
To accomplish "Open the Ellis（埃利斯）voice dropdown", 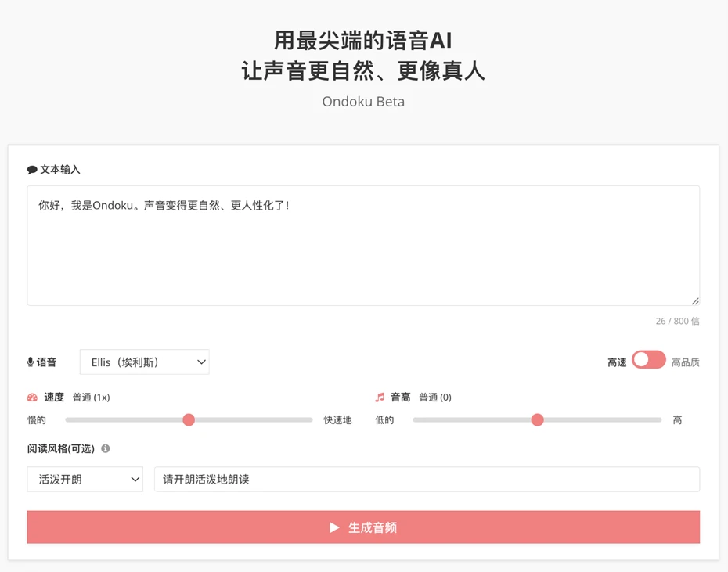I will point(144,362).
